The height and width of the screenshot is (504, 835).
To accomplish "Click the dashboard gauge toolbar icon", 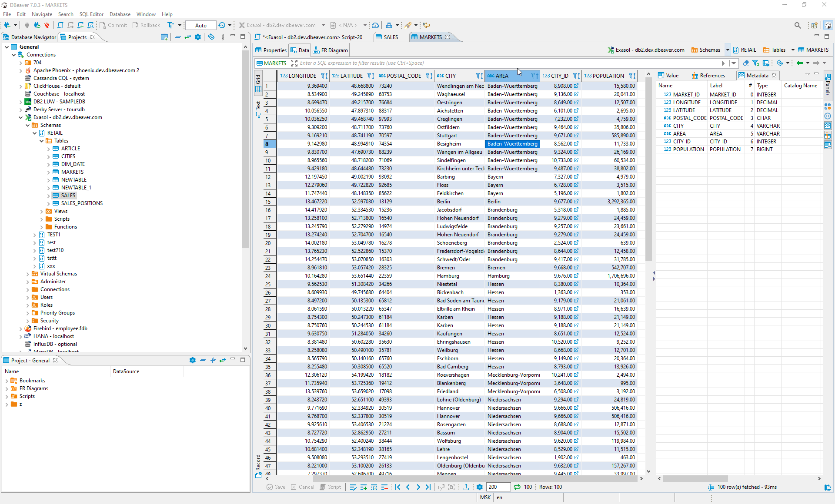I will coord(375,25).
